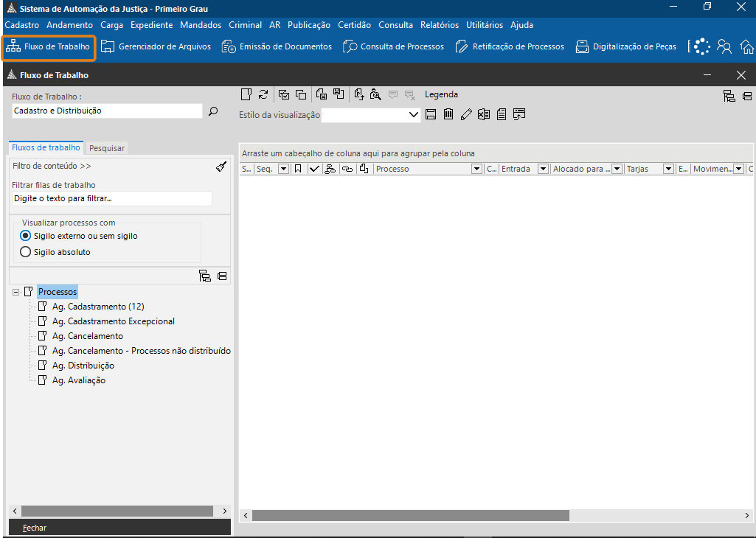Click the magnifier beside the Fluxo de Trabalho field

pyautogui.click(x=213, y=111)
